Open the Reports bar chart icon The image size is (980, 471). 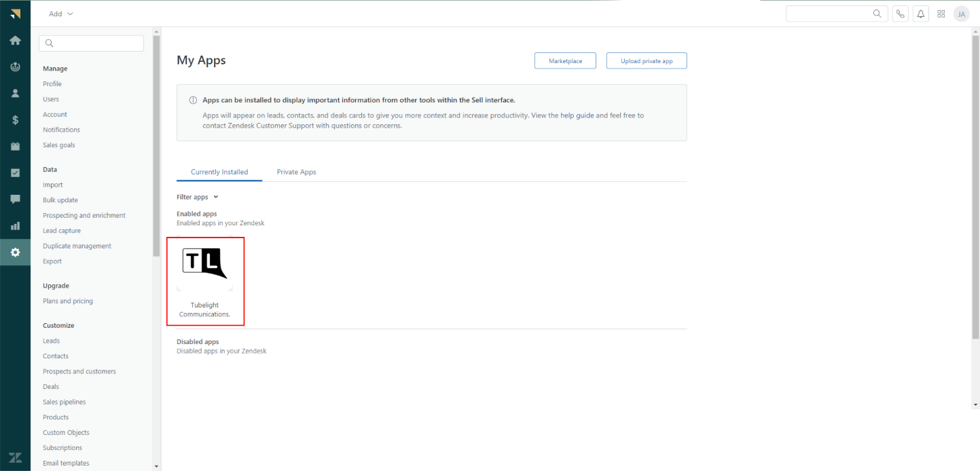click(x=15, y=226)
